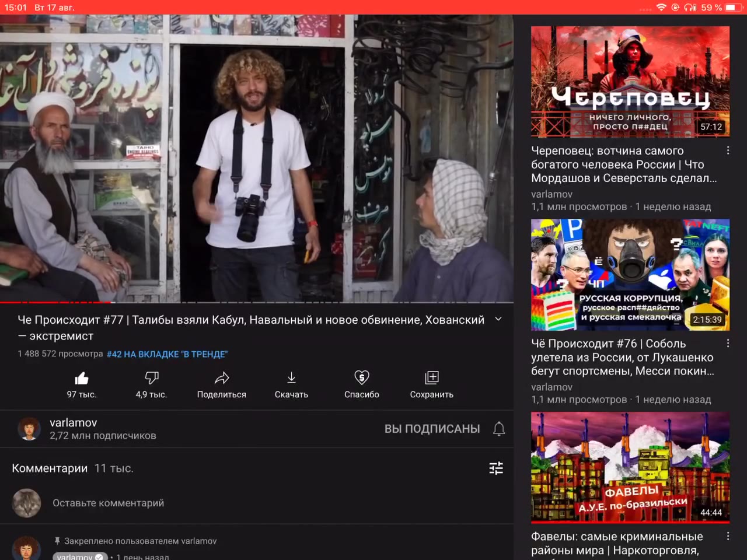747x560 pixels.
Task: Open comment sort filter icon
Action: click(x=496, y=468)
